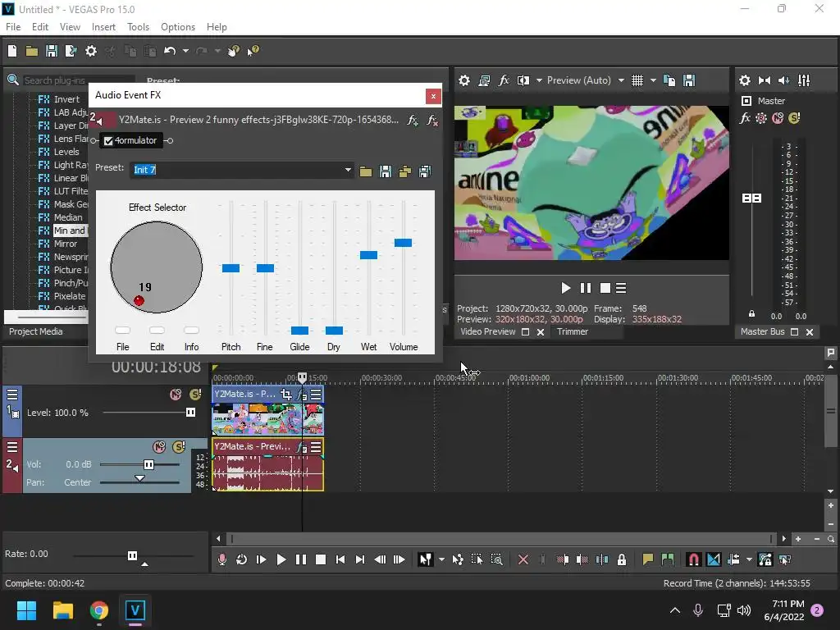Open Master FX icon in Master Bus
Image resolution: width=840 pixels, height=630 pixels.
pyautogui.click(x=745, y=118)
